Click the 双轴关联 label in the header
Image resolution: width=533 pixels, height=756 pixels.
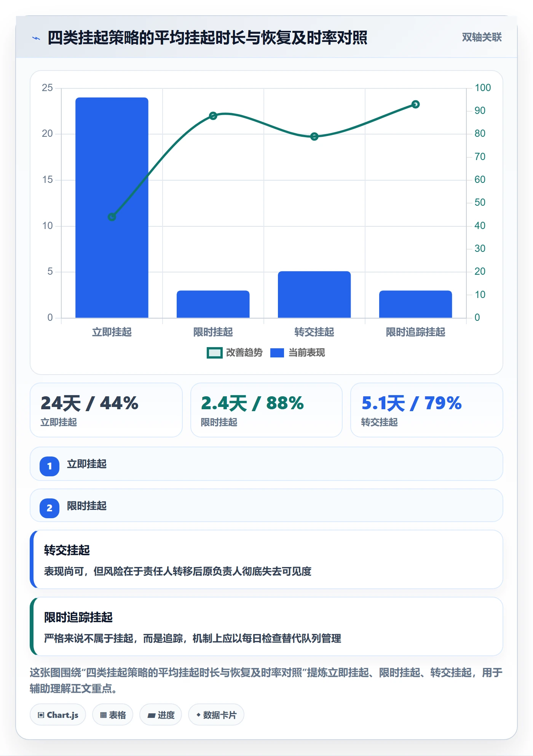click(482, 37)
